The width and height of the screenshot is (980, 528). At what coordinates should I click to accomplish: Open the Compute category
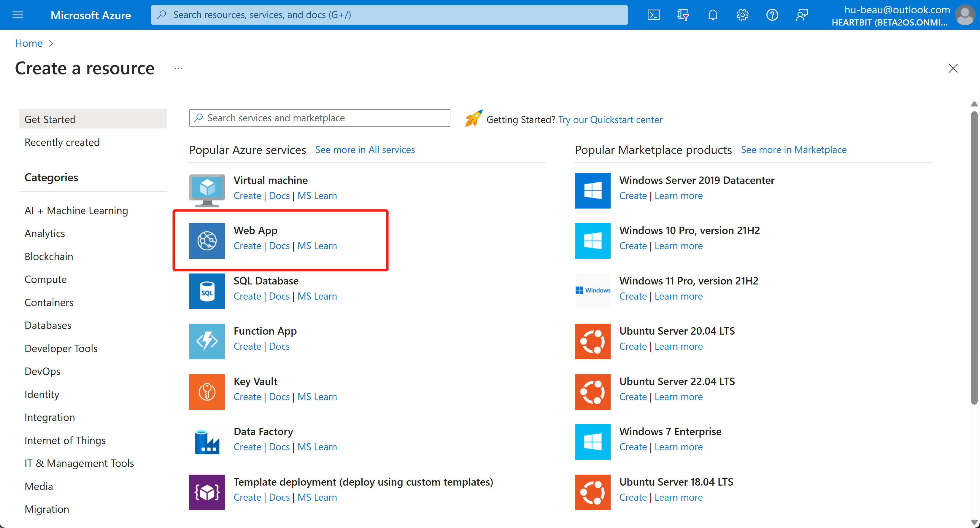click(x=46, y=279)
